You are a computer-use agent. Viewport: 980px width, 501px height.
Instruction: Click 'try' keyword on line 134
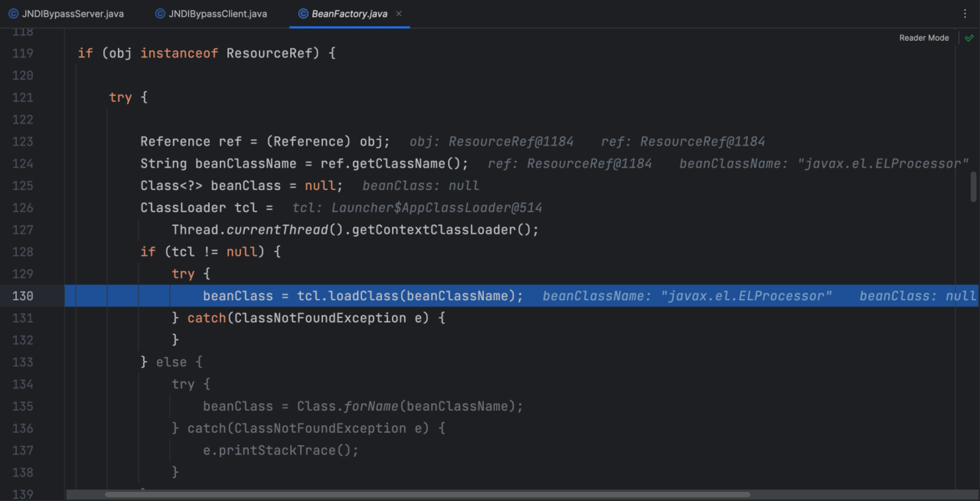tap(183, 384)
